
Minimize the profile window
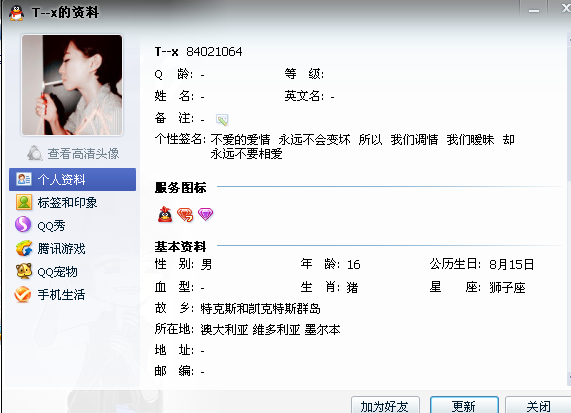click(534, 10)
